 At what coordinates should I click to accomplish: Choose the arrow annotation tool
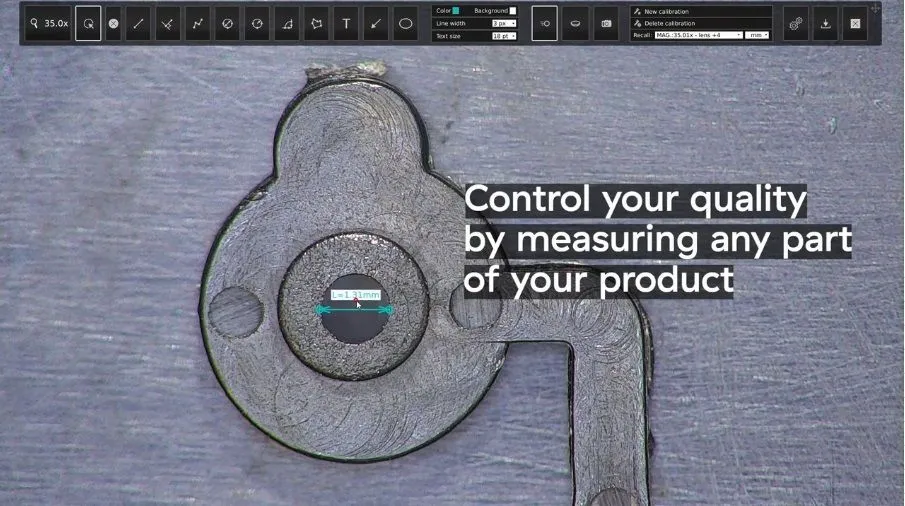click(376, 23)
